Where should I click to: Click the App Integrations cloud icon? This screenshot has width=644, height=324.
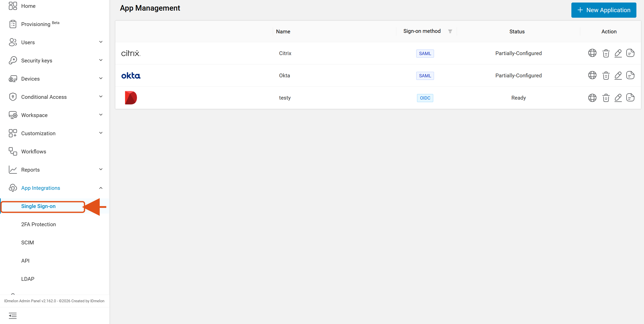(x=13, y=188)
